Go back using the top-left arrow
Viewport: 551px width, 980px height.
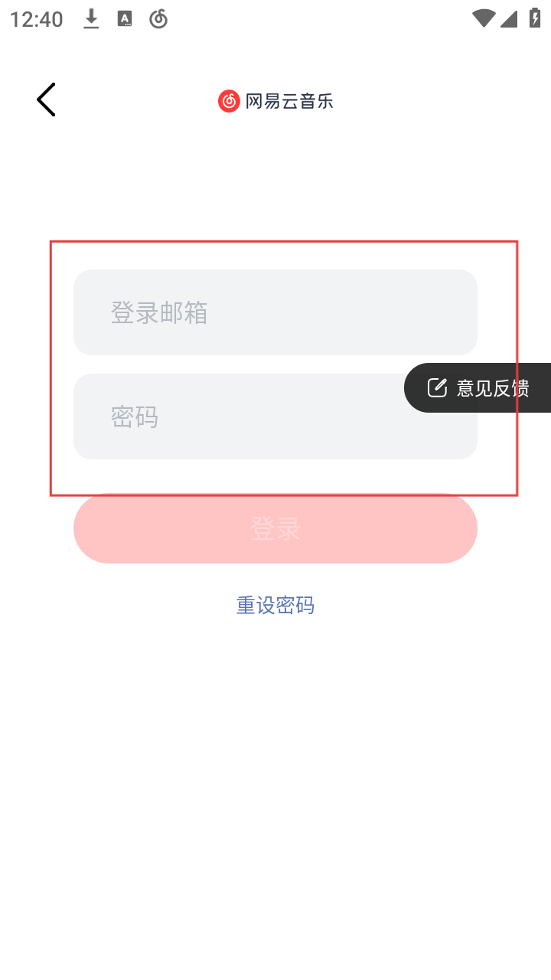pyautogui.click(x=46, y=100)
